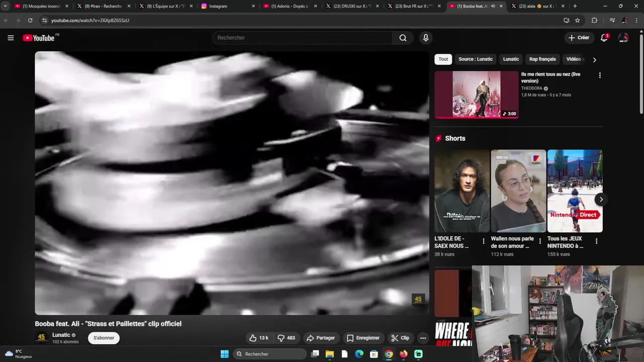Open the account avatar menu
644x362 pixels.
point(623,38)
